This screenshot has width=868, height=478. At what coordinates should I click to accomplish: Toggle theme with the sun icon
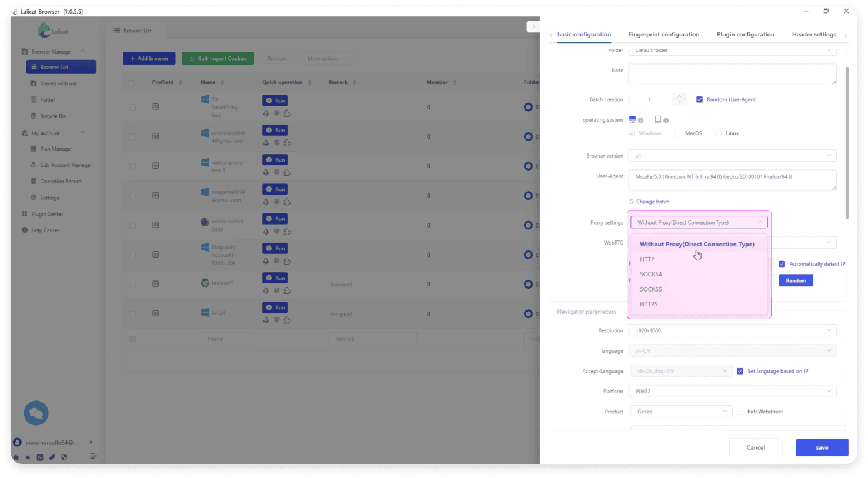coord(28,457)
